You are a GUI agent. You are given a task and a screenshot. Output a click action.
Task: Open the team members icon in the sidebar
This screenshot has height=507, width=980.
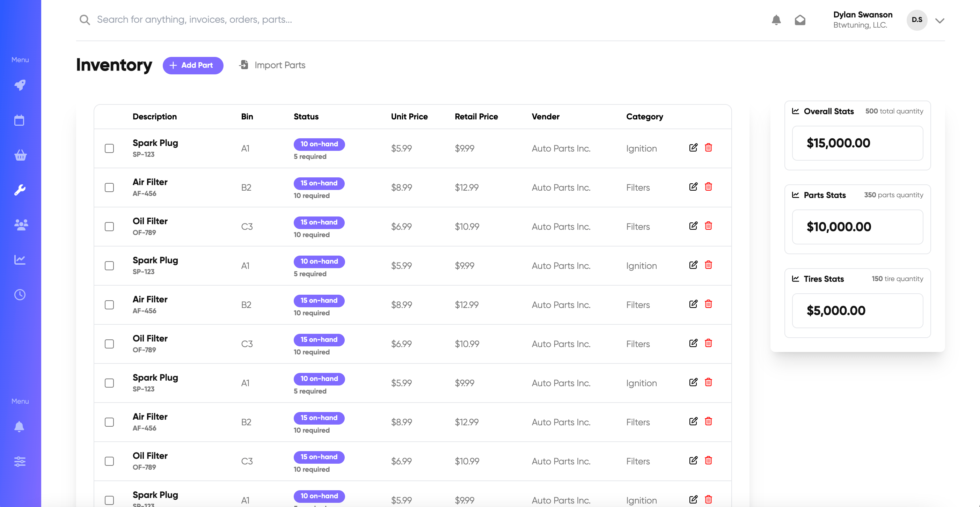coord(21,225)
